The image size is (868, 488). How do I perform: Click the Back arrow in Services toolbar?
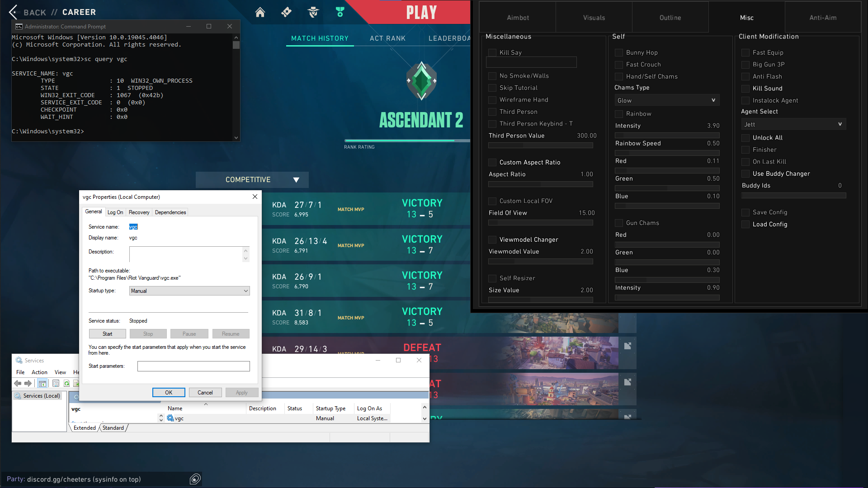[18, 383]
